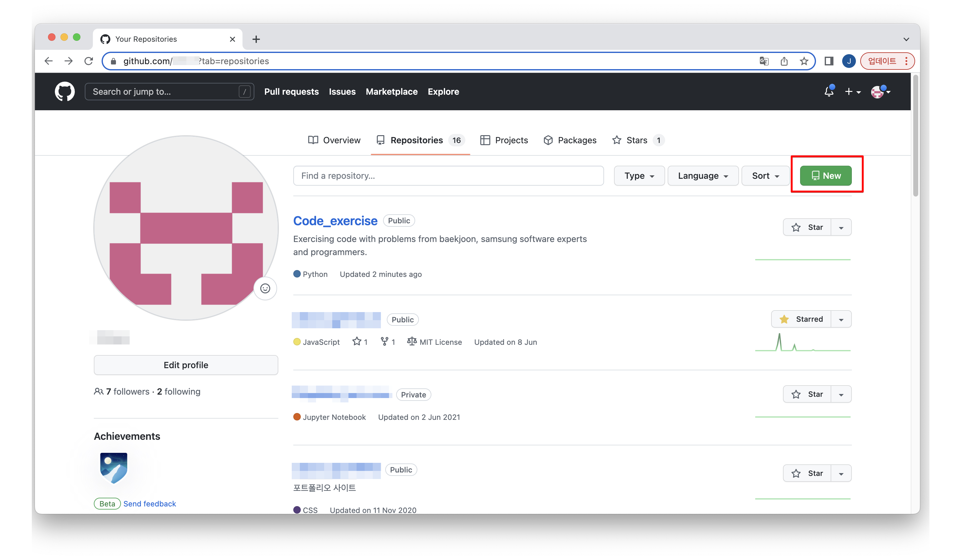
Task: Open the Google Translate icon in the address bar
Action: coord(764,61)
